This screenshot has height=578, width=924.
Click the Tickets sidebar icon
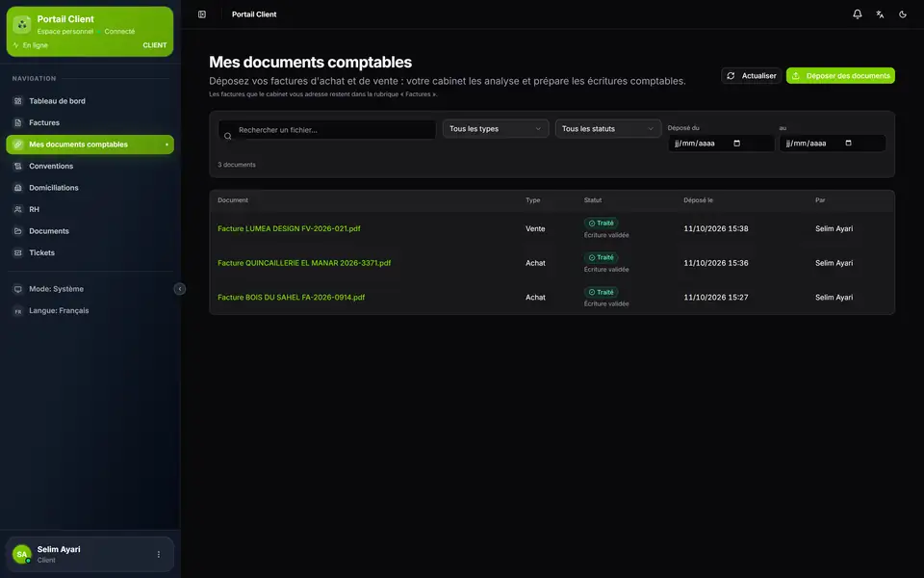pos(17,252)
